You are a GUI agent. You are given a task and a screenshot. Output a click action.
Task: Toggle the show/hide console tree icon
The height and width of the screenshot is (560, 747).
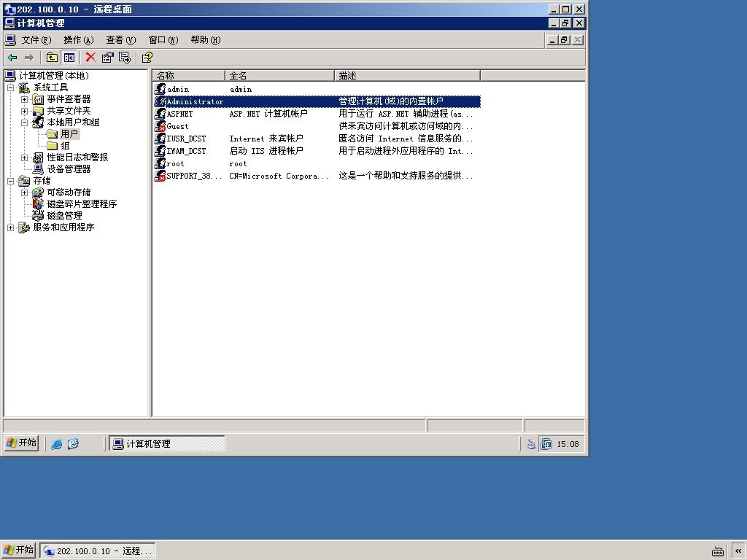pyautogui.click(x=69, y=58)
